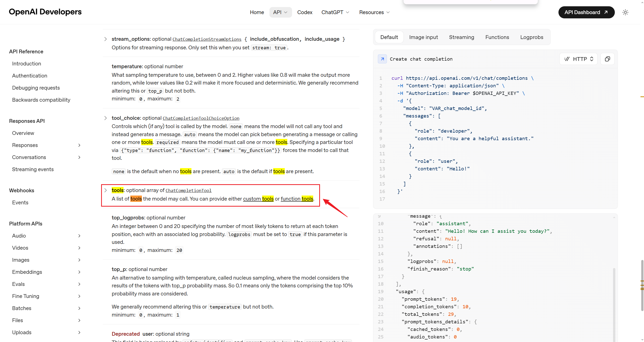The height and width of the screenshot is (342, 644).
Task: Click the curl URL line in code
Action: (462, 78)
